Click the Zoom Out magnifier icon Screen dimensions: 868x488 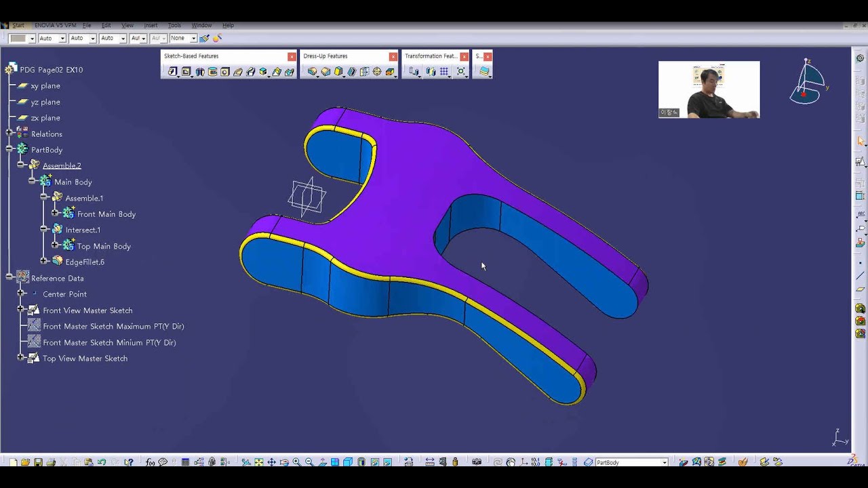coord(309,462)
